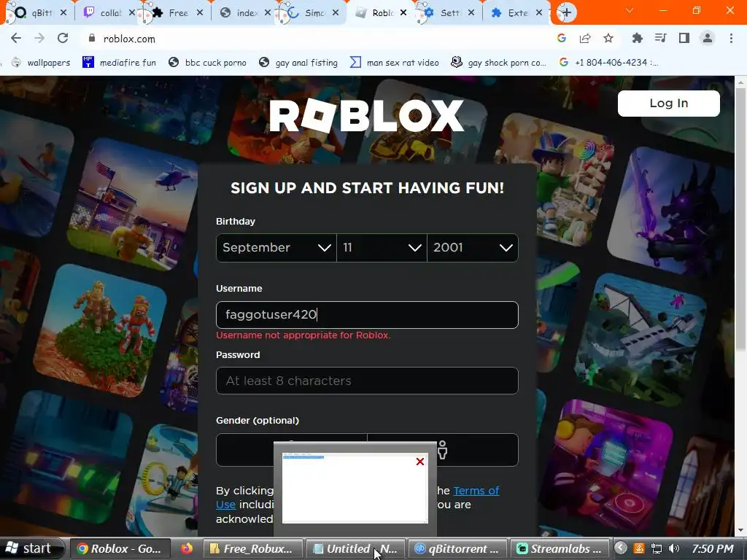The height and width of the screenshot is (560, 747).
Task: Click the browser forward arrow
Action: [39, 39]
